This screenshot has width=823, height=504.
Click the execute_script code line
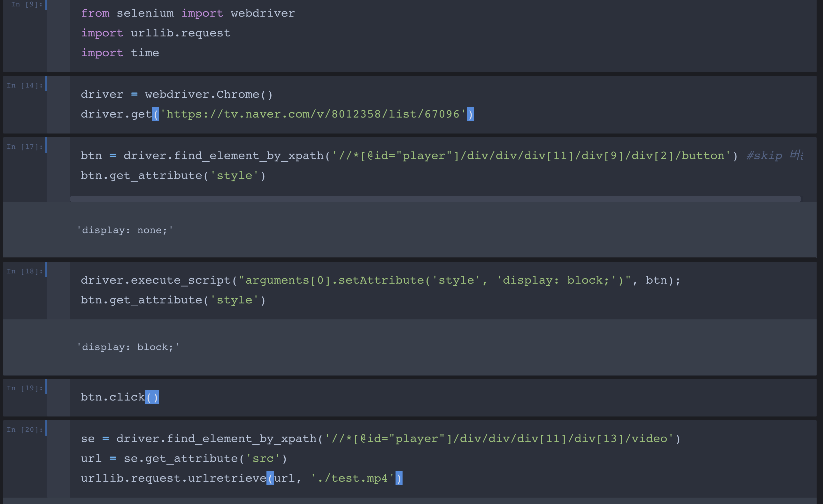[380, 280]
